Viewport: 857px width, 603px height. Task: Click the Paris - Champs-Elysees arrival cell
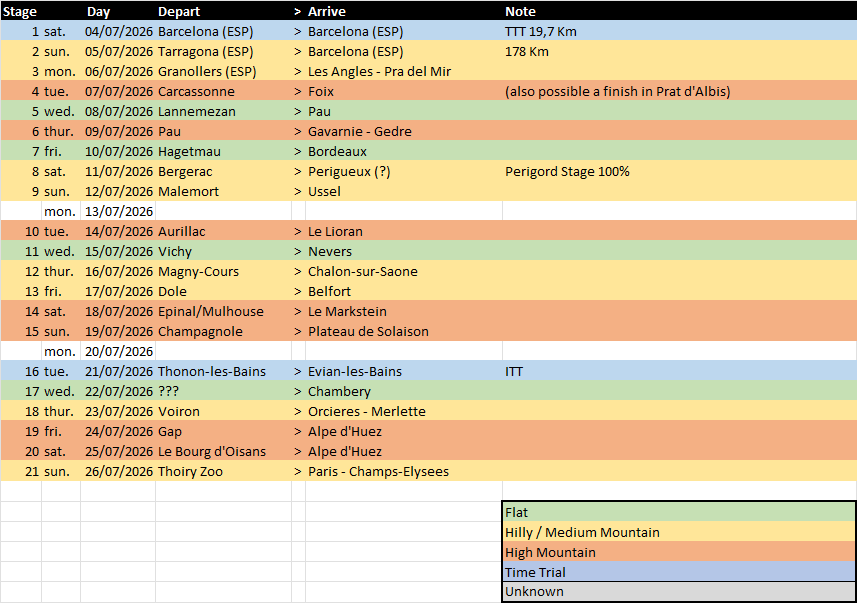pos(378,471)
